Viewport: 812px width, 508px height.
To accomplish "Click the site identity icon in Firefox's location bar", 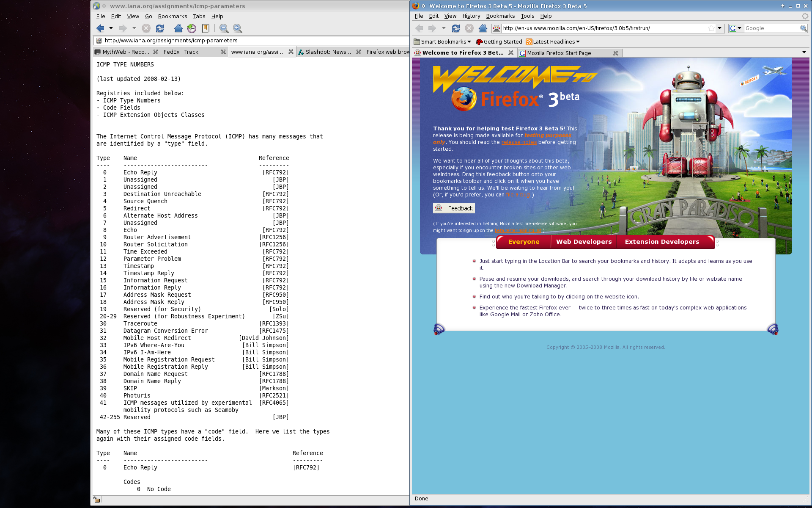I will point(497,28).
